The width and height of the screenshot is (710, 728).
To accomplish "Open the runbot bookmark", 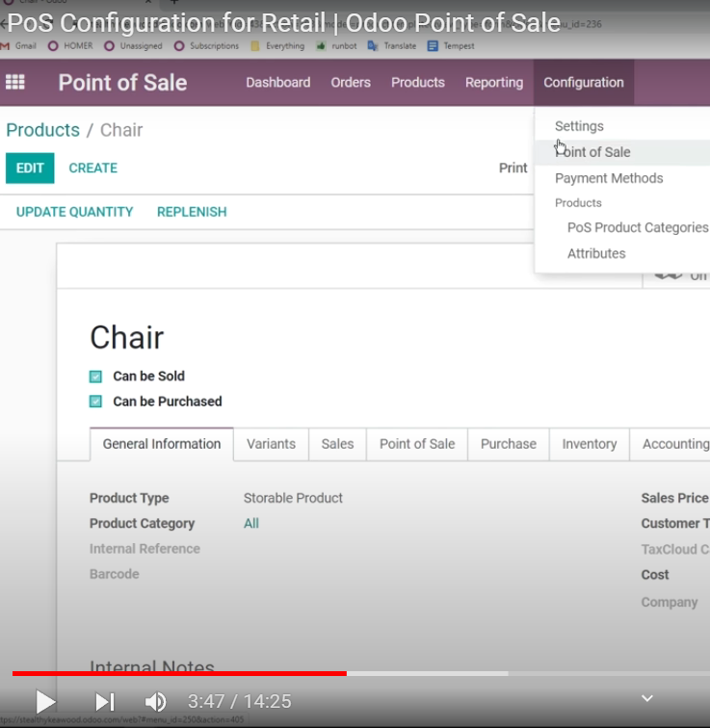I will (x=336, y=46).
